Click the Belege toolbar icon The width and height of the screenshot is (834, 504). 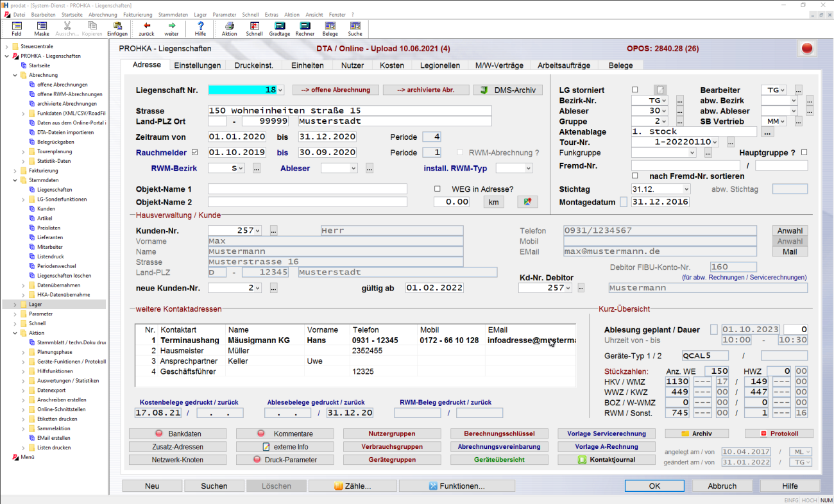330,29
